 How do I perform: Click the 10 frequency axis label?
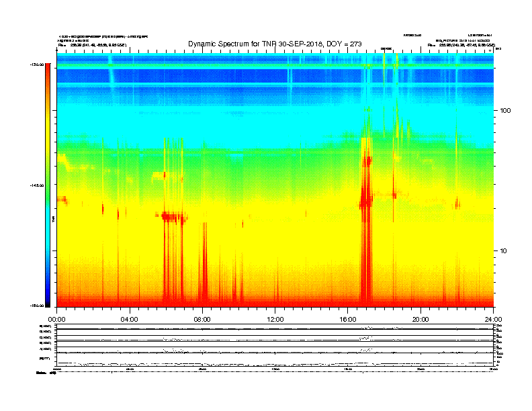click(x=504, y=250)
